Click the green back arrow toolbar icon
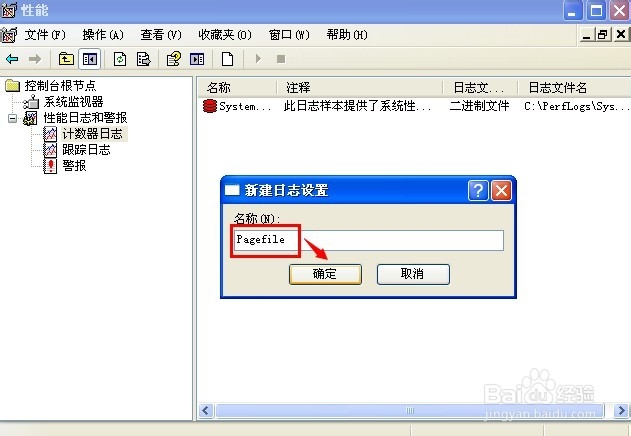 click(x=12, y=59)
